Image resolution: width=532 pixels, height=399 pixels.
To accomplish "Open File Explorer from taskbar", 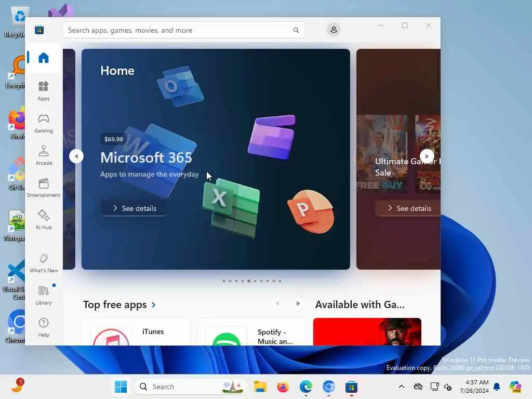I will click(x=260, y=387).
